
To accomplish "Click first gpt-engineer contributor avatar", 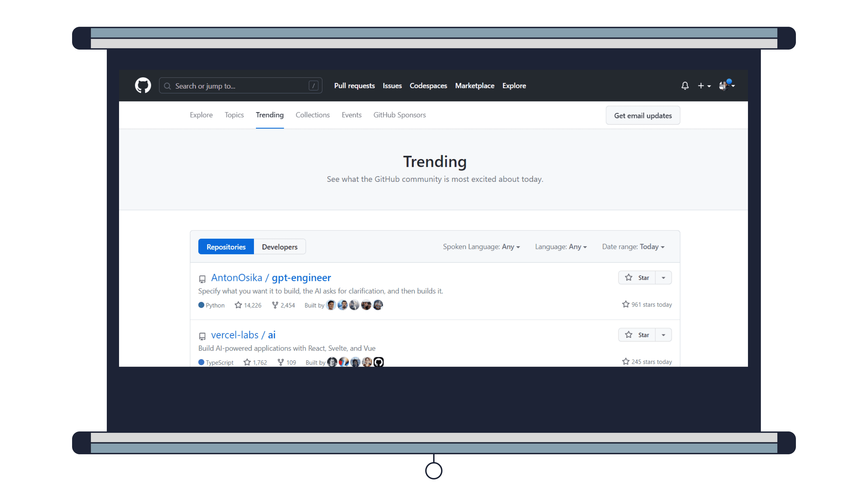I will 331,305.
